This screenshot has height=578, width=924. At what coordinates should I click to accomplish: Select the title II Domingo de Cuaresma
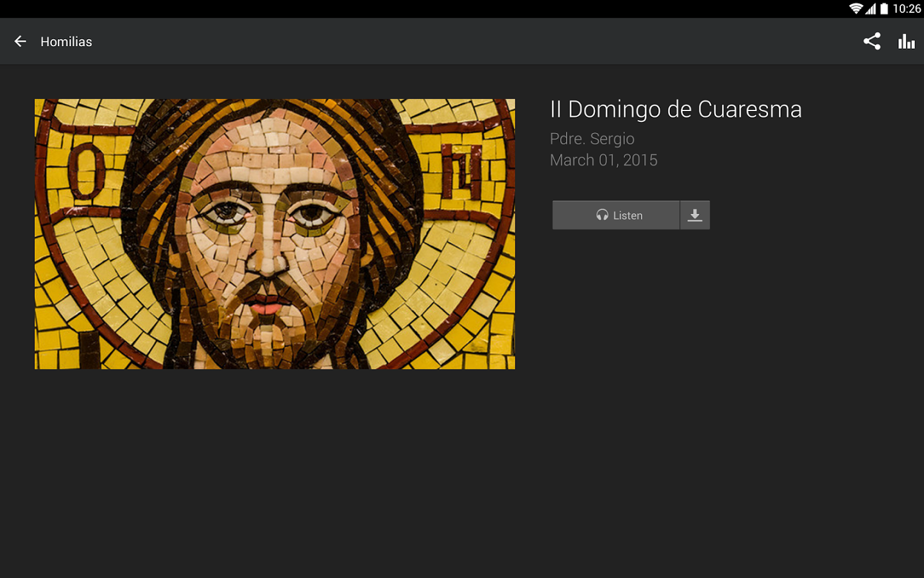pyautogui.click(x=676, y=109)
